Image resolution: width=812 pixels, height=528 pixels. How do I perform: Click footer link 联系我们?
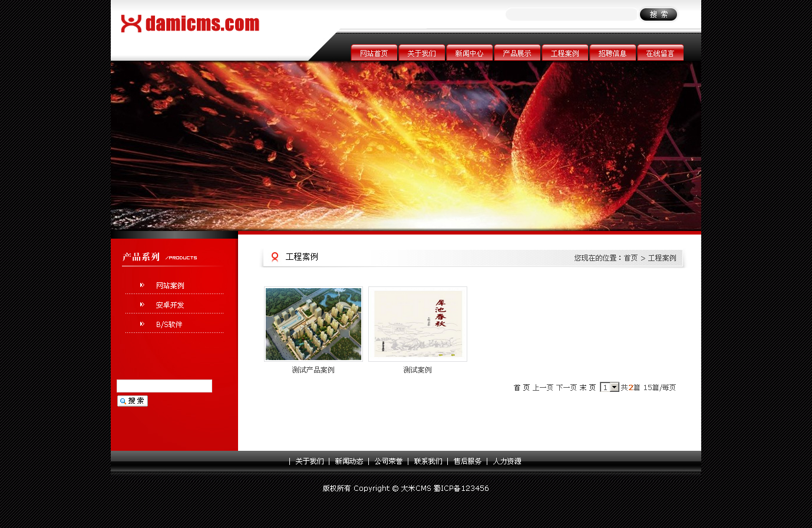tap(428, 461)
